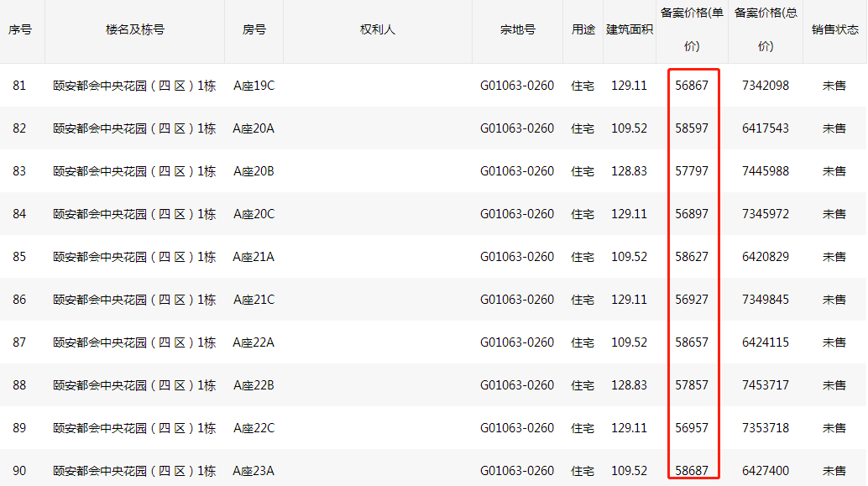Click total price 7353718

click(766, 428)
